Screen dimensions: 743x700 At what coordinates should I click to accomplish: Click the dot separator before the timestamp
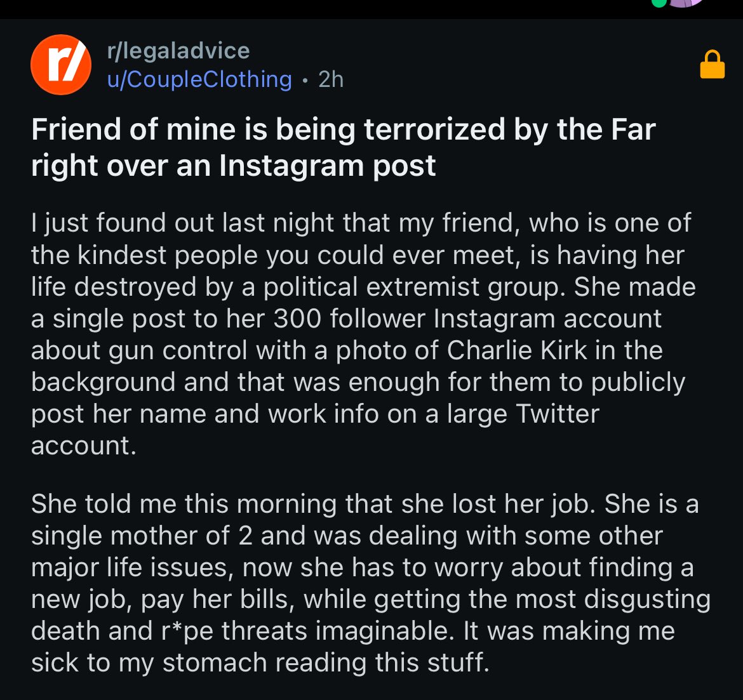click(305, 80)
